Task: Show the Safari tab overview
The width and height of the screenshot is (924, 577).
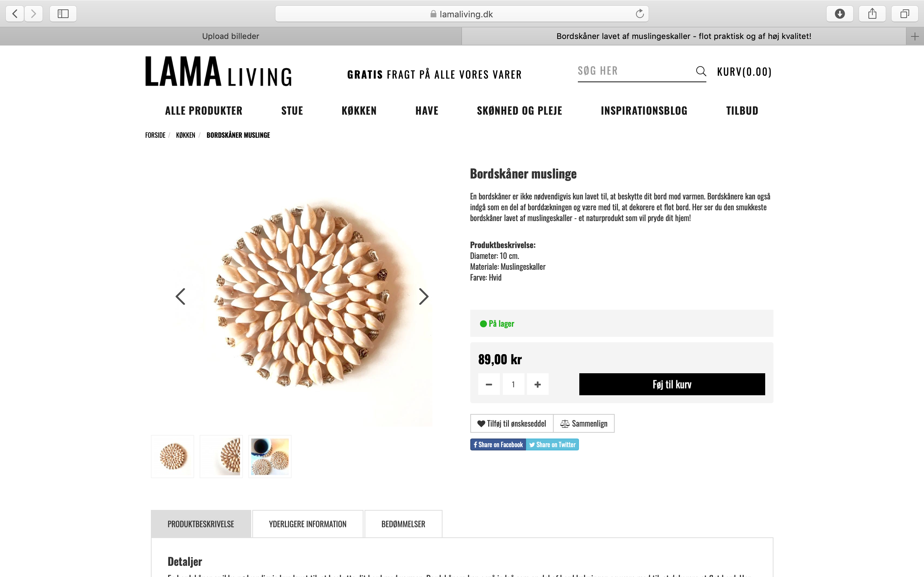Action: click(905, 14)
